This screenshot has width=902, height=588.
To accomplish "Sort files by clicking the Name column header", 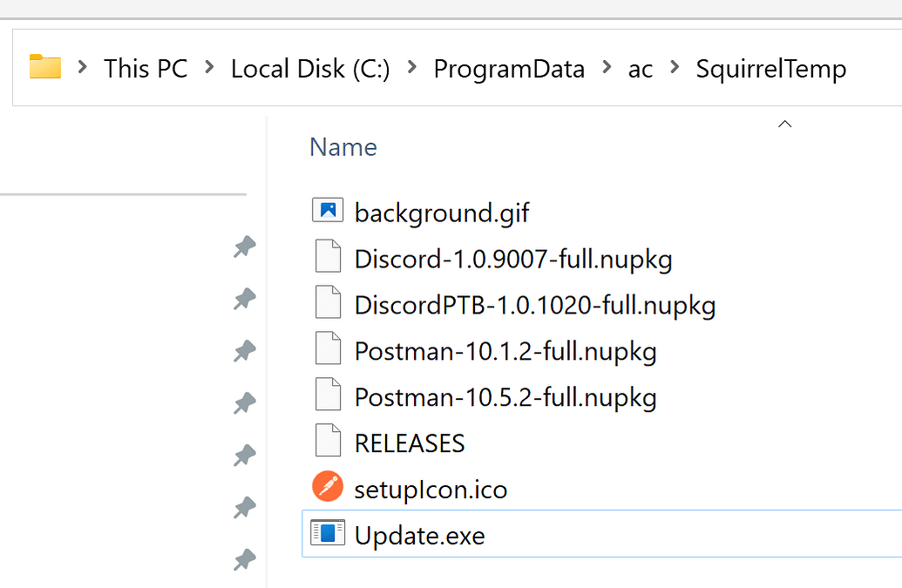I will [x=342, y=146].
